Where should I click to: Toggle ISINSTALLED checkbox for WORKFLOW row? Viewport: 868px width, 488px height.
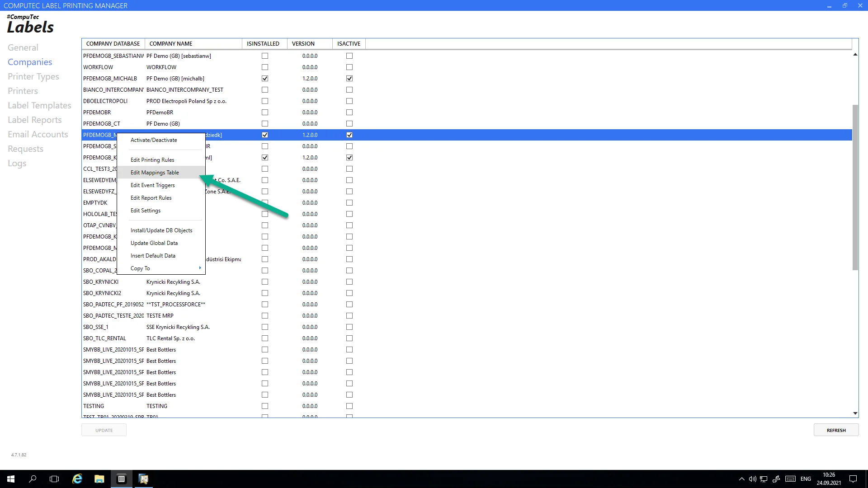coord(265,67)
